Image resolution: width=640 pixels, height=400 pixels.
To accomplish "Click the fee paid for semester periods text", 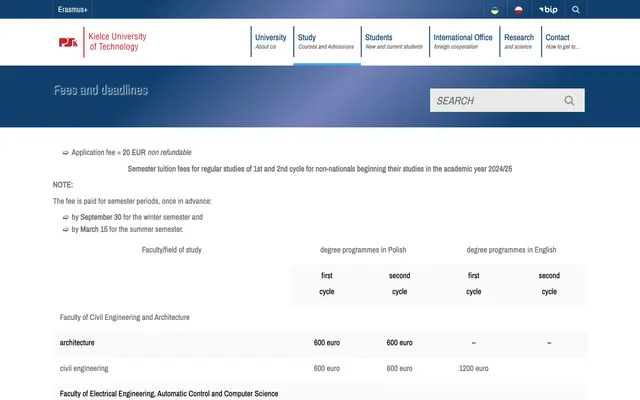I will [x=132, y=201].
